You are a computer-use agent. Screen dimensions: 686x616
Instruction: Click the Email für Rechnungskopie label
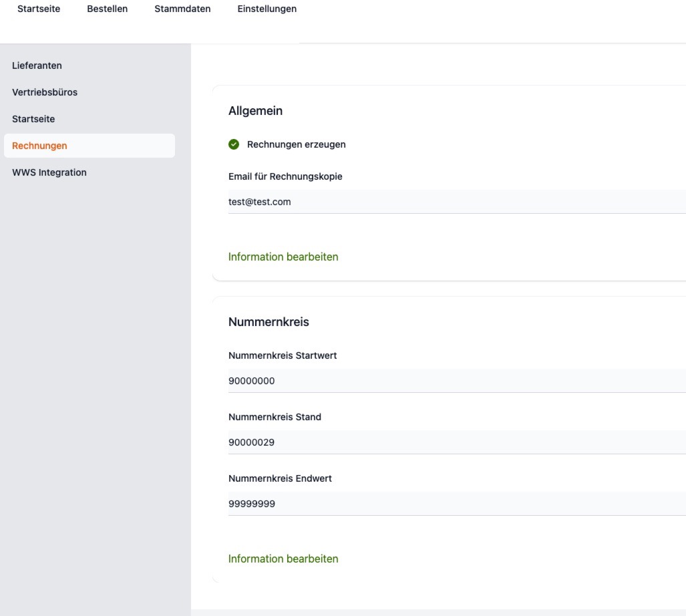[286, 176]
